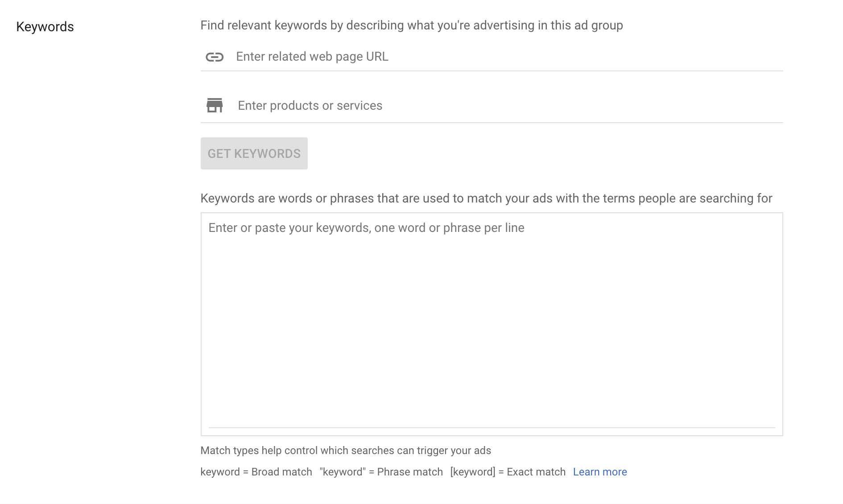Click the link icon beside URL field
This screenshot has height=504, width=843.
pos(215,57)
